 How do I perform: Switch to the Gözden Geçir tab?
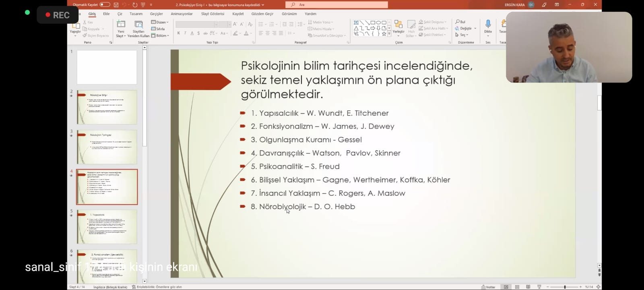point(262,14)
